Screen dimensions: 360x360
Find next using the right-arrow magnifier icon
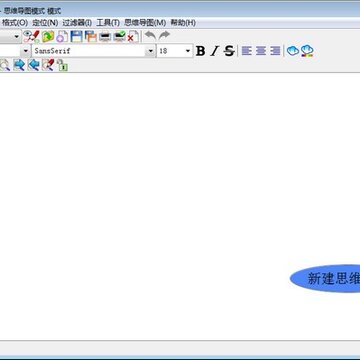(19, 65)
